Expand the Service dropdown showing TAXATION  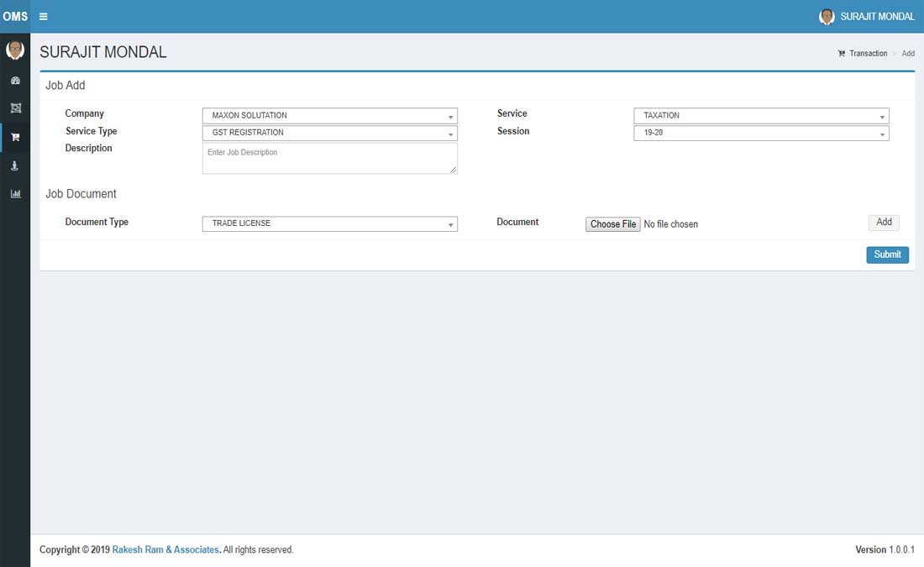761,116
